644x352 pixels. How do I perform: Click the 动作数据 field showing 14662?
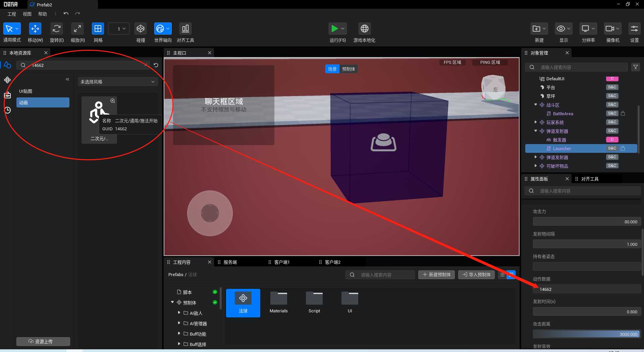pos(587,289)
